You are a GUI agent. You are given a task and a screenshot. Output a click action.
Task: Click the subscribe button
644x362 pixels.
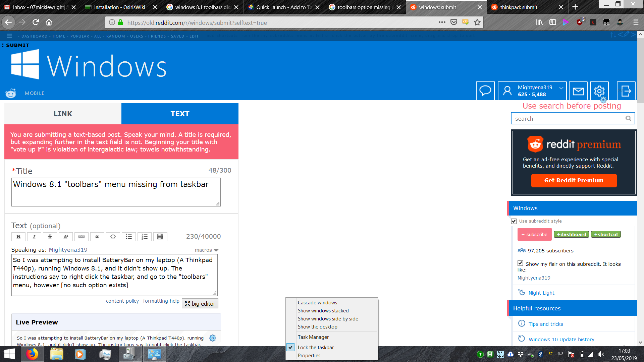pos(534,234)
